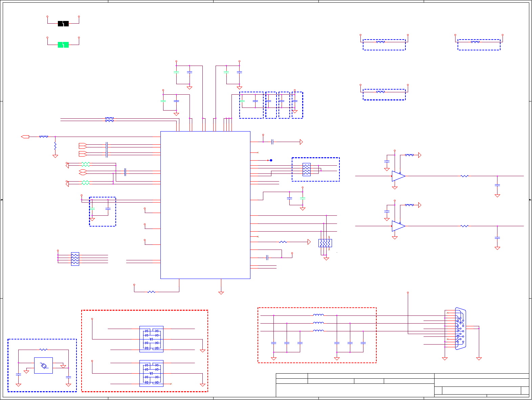This screenshot has height=400, width=532.
Task: Pick the lower op-amp buffer triangle
Action: [398, 226]
